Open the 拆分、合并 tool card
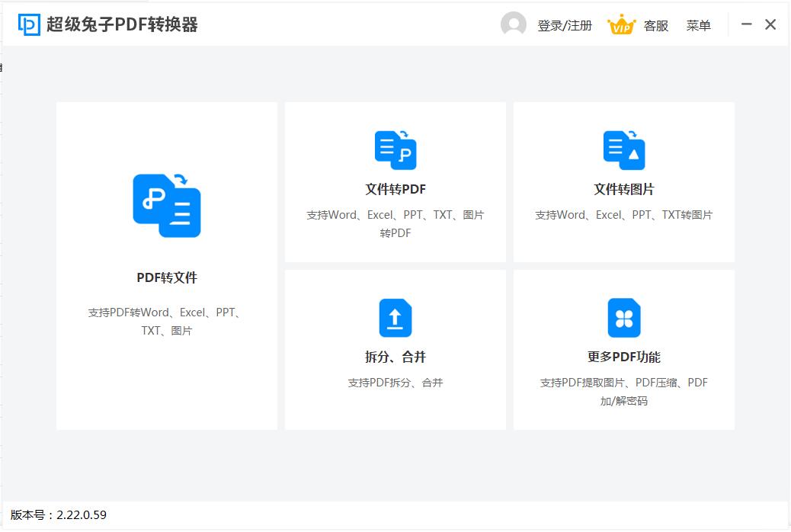 tap(395, 349)
